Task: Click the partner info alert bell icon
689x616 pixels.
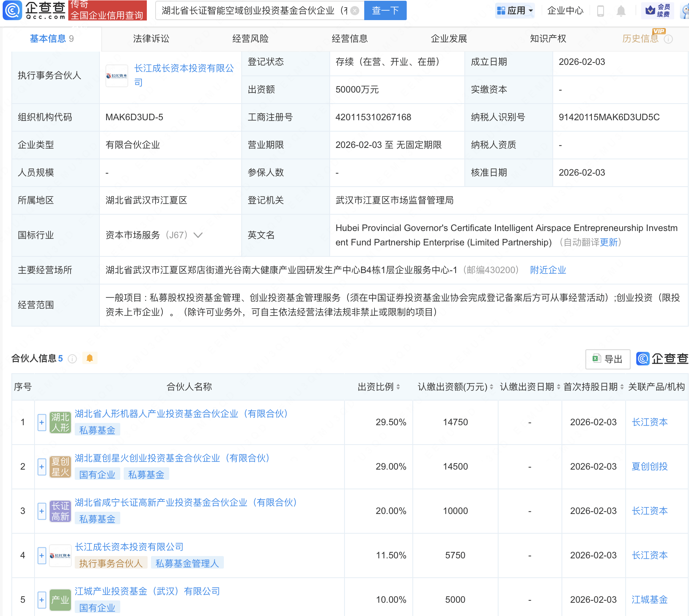Action: click(x=90, y=358)
